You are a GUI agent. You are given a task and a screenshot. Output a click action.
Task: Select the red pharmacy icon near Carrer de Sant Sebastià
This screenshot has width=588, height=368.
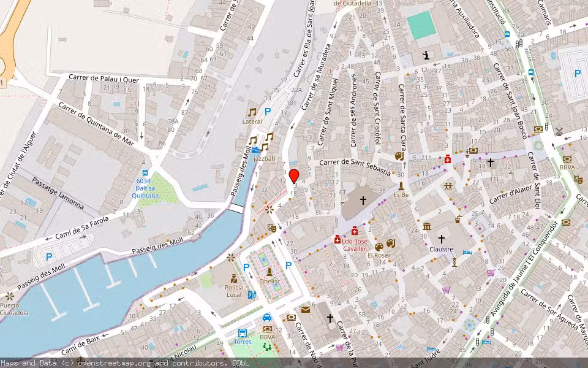click(447, 159)
